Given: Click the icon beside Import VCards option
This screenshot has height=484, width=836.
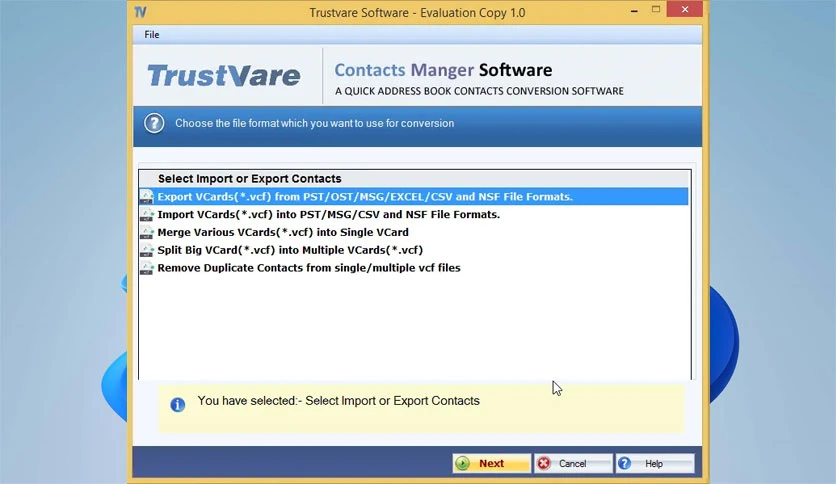Looking at the screenshot, I should (x=147, y=215).
